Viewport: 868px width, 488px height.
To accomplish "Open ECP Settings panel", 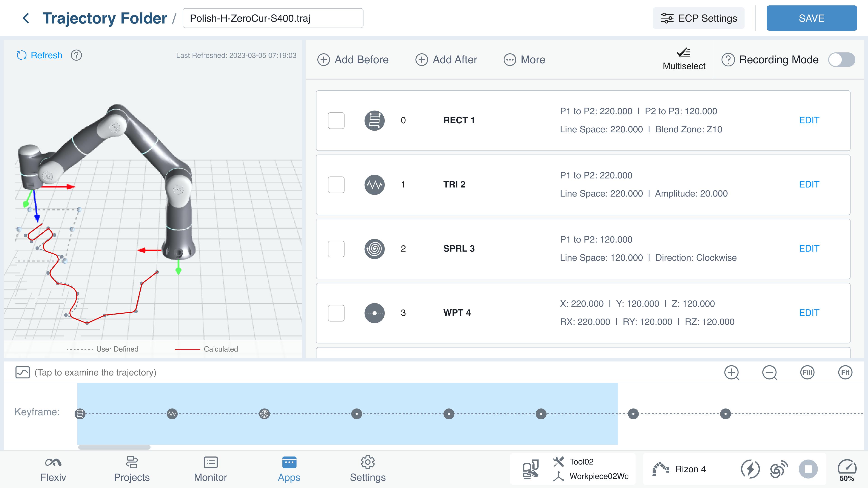I will coord(698,18).
